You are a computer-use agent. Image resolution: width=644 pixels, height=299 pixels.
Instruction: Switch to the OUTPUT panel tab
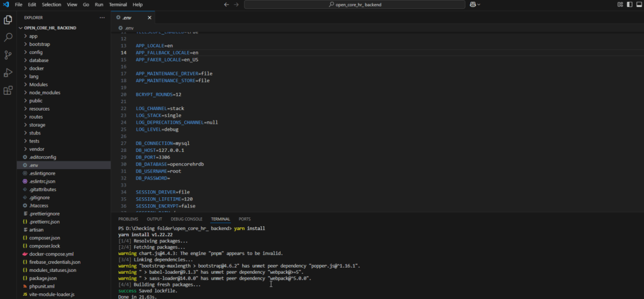tap(155, 219)
